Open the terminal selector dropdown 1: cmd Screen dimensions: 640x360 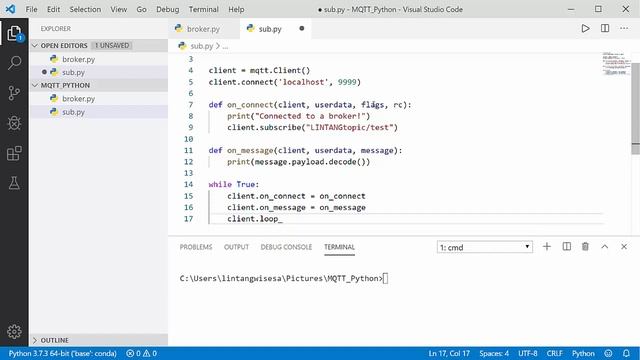pos(484,247)
